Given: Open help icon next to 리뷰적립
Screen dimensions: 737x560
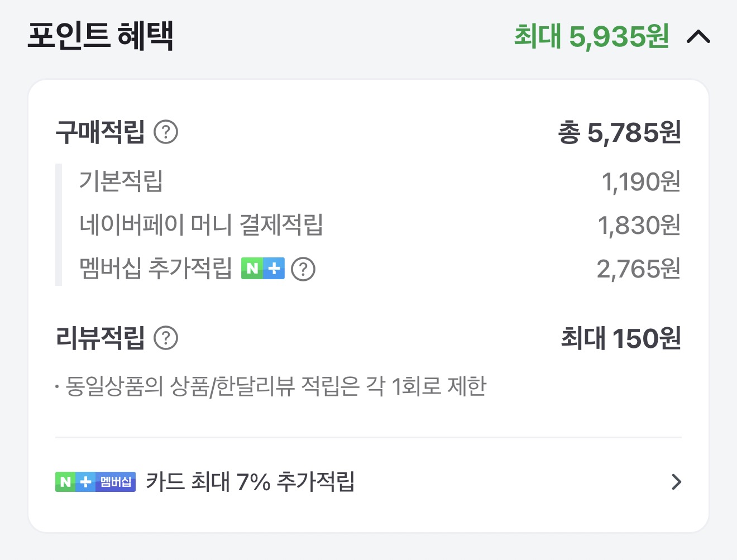Looking at the screenshot, I should pos(166,338).
